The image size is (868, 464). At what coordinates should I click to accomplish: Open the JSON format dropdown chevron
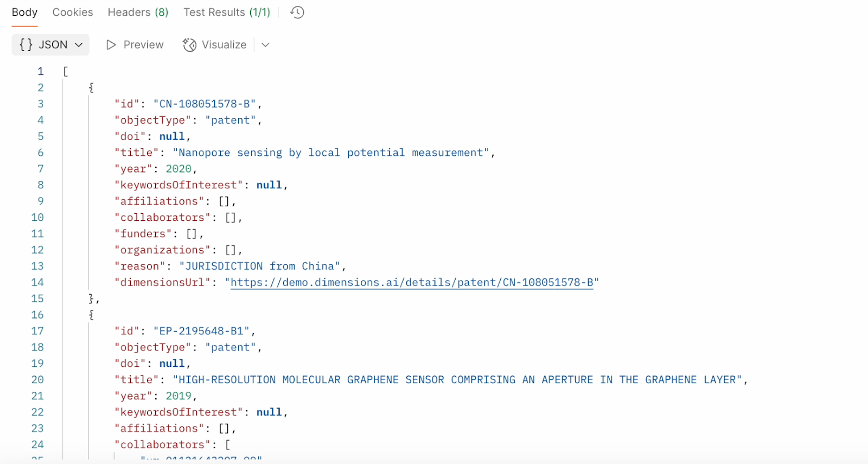pos(79,45)
